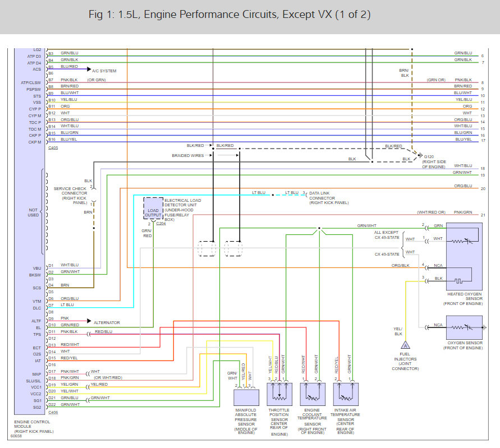Click the lower oxygen sensor component box
The height and width of the screenshot is (448, 500).
click(x=464, y=327)
